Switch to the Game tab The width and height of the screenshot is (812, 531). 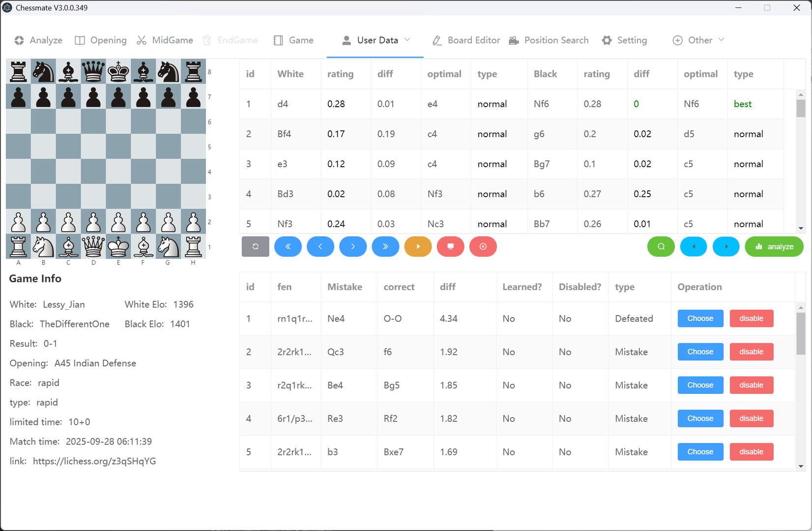point(293,40)
